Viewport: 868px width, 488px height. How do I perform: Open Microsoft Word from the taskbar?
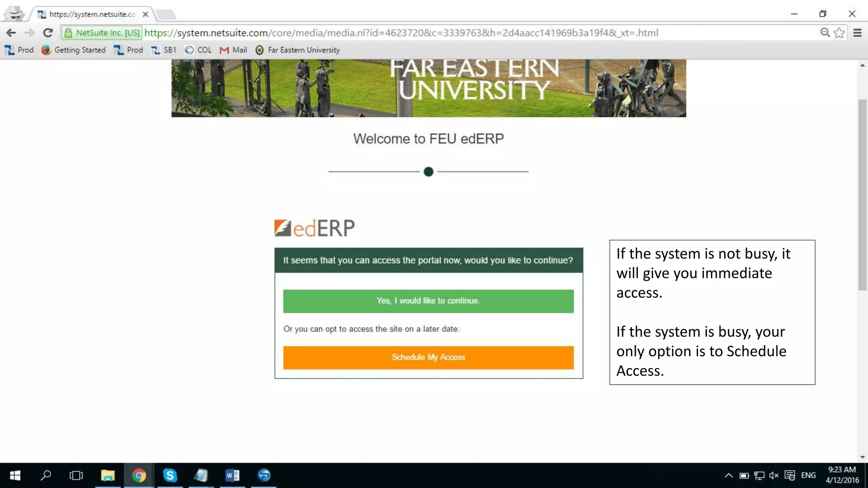[x=232, y=475]
